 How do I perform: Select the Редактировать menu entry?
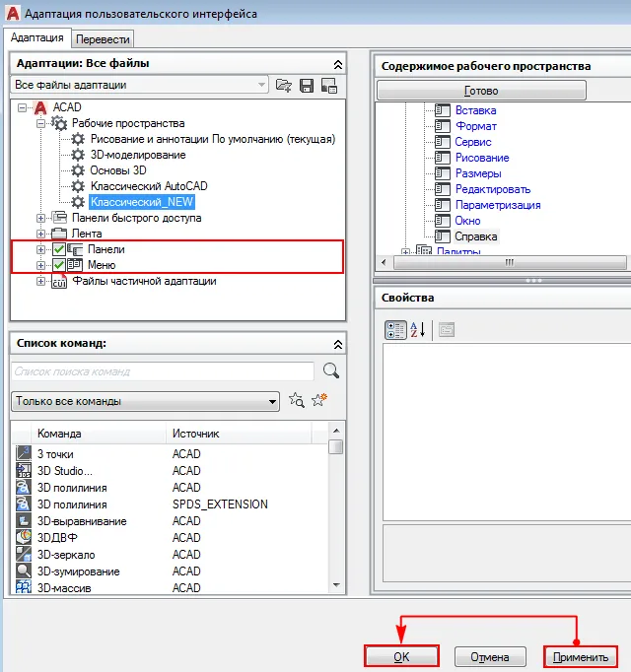[493, 189]
